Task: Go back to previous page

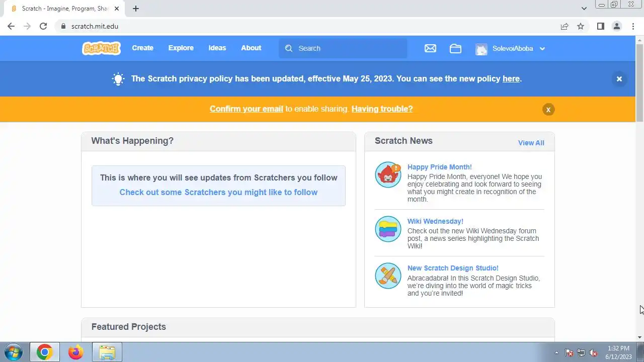Action: click(11, 26)
